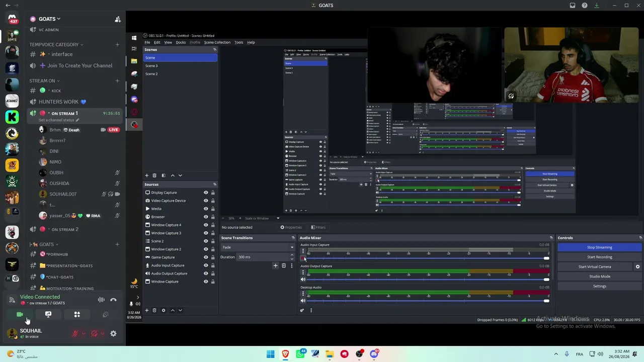Open scene filters icon in Scenes toolbar
This screenshot has height=362, width=644.
pyautogui.click(x=164, y=175)
